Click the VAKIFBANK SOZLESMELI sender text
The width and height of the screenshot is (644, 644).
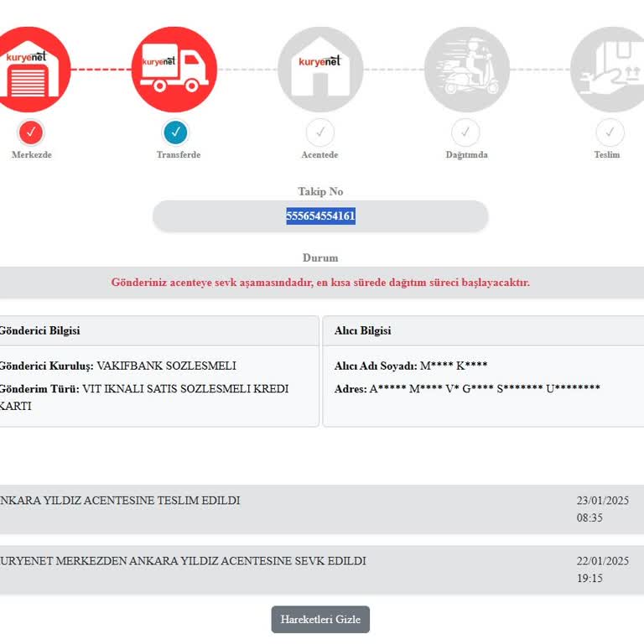point(166,366)
